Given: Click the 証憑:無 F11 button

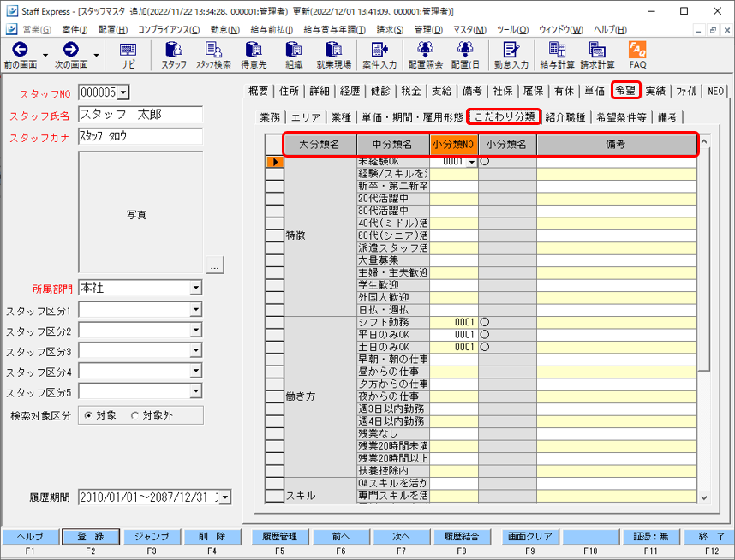Looking at the screenshot, I should point(651,537).
